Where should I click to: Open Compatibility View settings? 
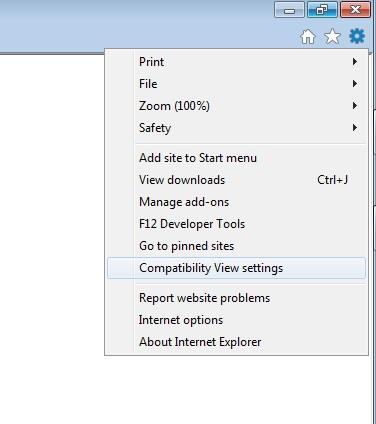point(236,268)
